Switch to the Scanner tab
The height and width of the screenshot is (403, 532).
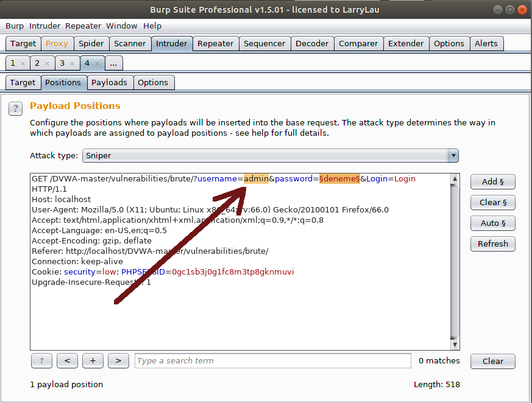[x=130, y=44]
